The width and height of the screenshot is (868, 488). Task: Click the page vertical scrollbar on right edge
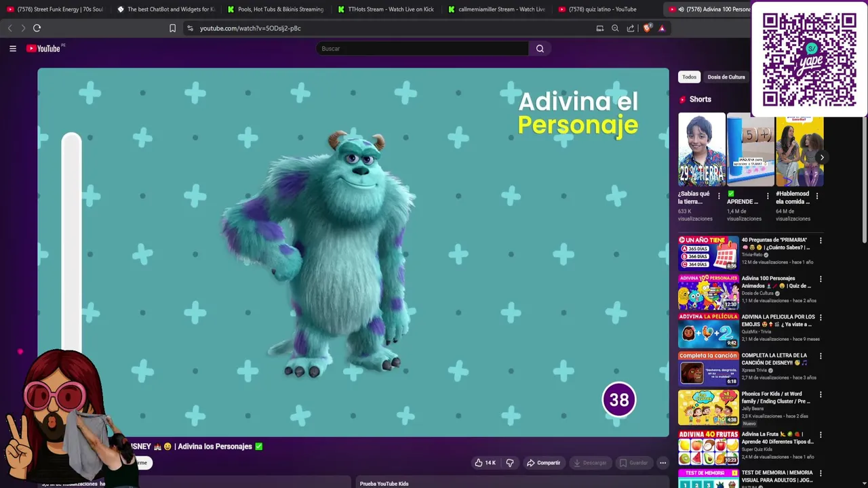(x=865, y=180)
